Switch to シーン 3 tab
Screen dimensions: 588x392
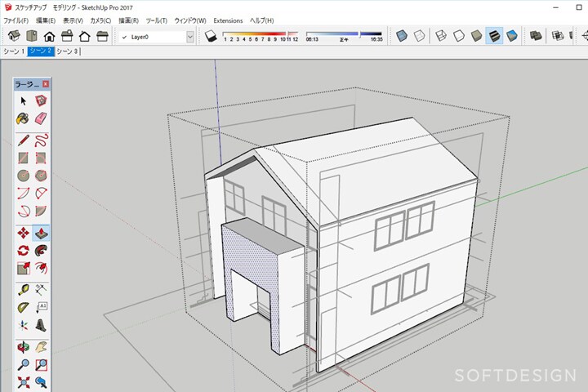coord(67,51)
